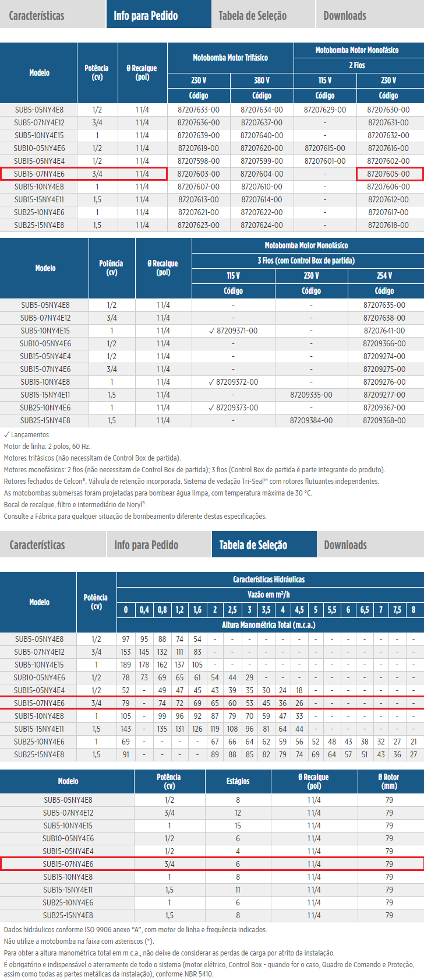This screenshot has height=980, width=424.
Task: Select the 189 head value cell
Action: (126, 665)
